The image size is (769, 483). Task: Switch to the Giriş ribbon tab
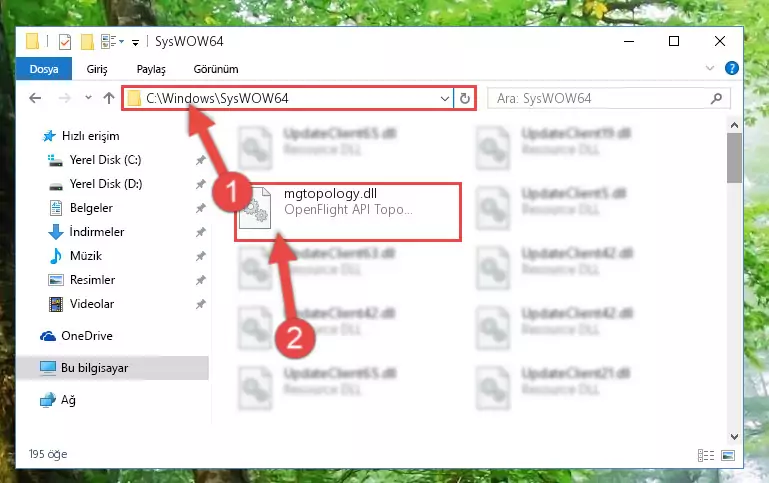click(97, 69)
